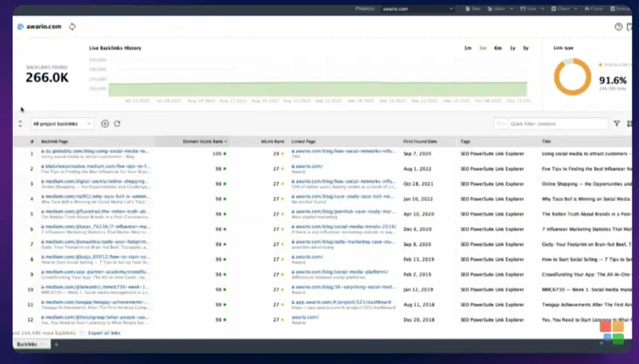Open blaksheepcreative.medium.com backlink link
The height and width of the screenshot is (364, 639).
tap(97, 166)
